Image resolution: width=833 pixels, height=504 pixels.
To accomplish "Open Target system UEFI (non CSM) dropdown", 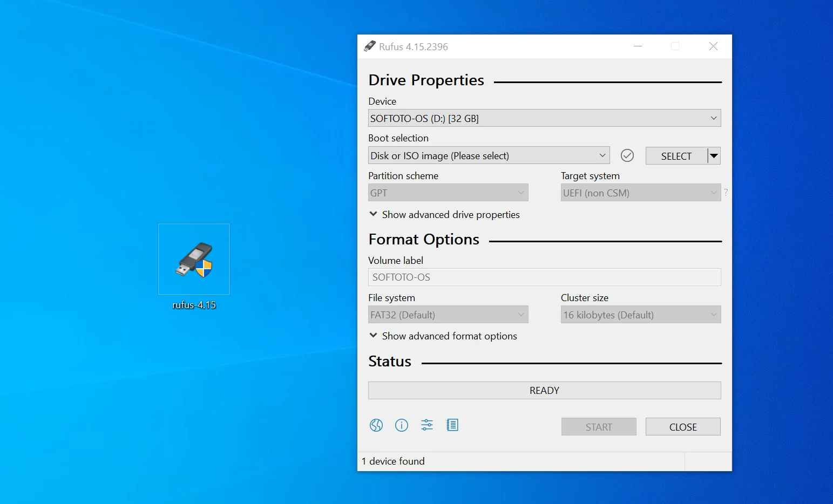I will (641, 193).
